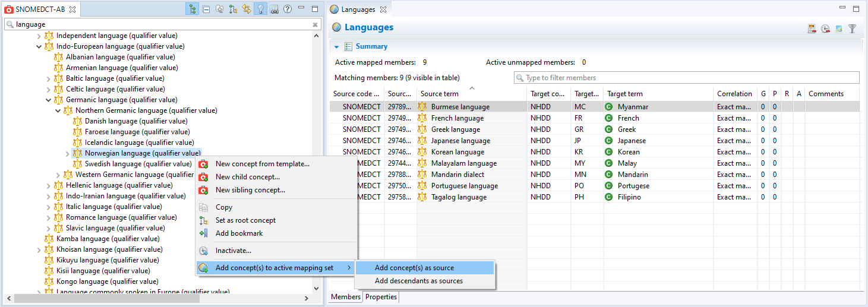Choose New child concept menu item

tap(247, 177)
